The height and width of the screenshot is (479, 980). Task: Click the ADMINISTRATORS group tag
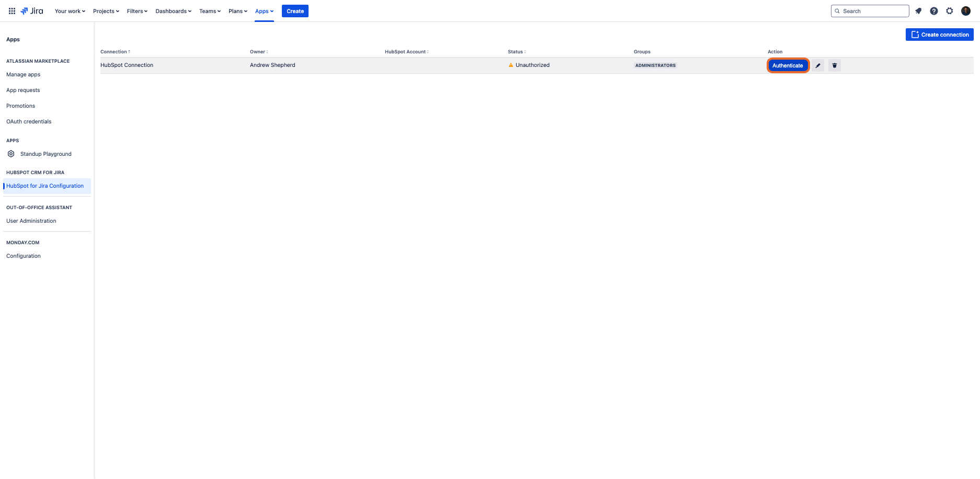point(655,65)
